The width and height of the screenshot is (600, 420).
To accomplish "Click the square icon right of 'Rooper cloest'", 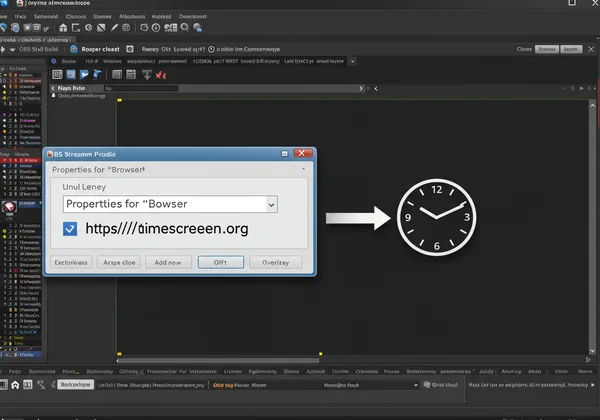I will pos(130,49).
